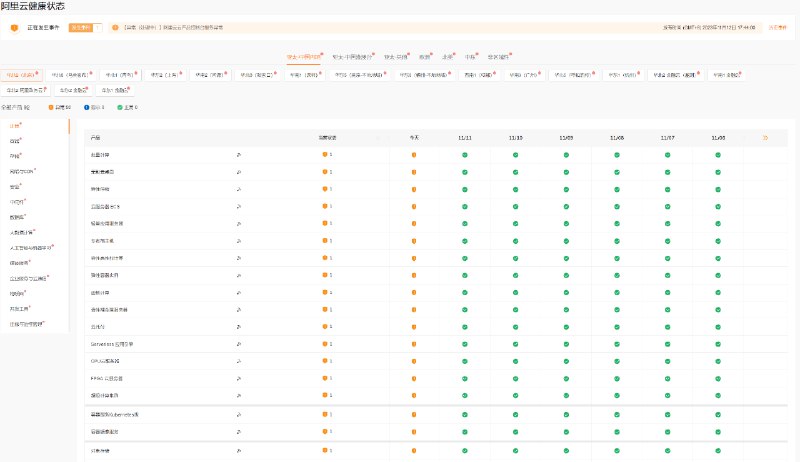Switch to the 北美 region group tab

pos(447,57)
